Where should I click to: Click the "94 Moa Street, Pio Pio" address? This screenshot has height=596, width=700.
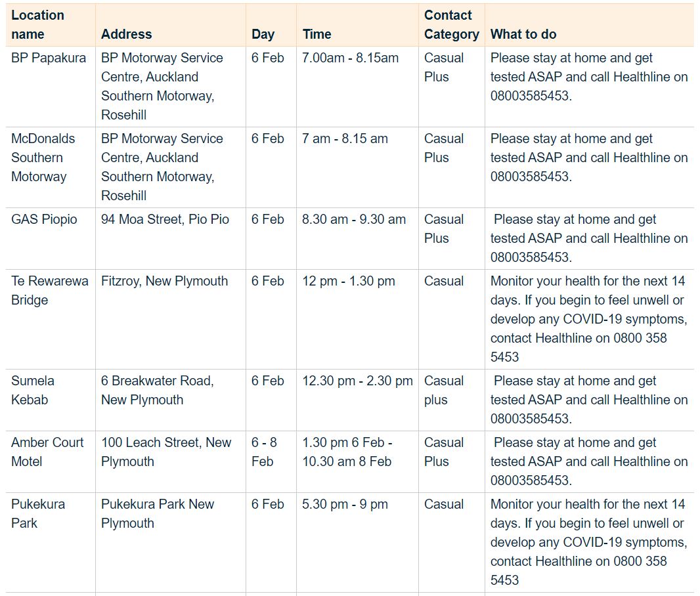[165, 219]
